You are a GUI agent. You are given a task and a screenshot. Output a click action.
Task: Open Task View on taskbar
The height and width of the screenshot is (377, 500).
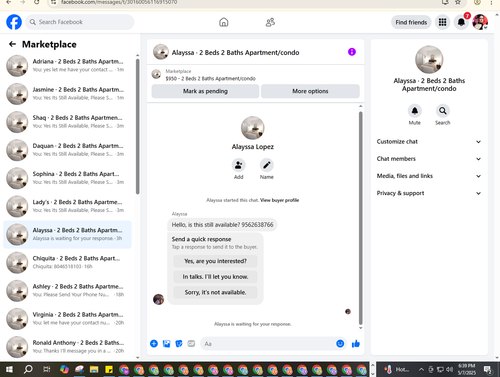tap(47, 369)
